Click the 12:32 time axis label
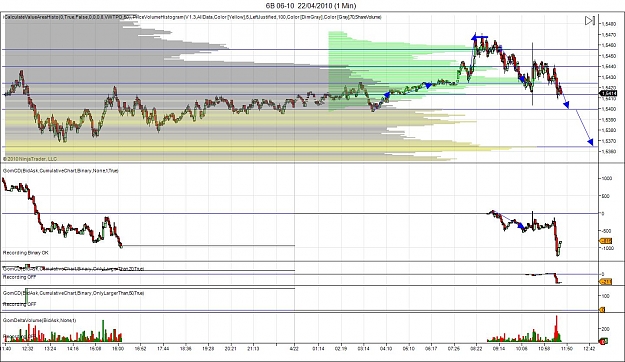Viewport: 625px width, 362px height. click(28, 348)
